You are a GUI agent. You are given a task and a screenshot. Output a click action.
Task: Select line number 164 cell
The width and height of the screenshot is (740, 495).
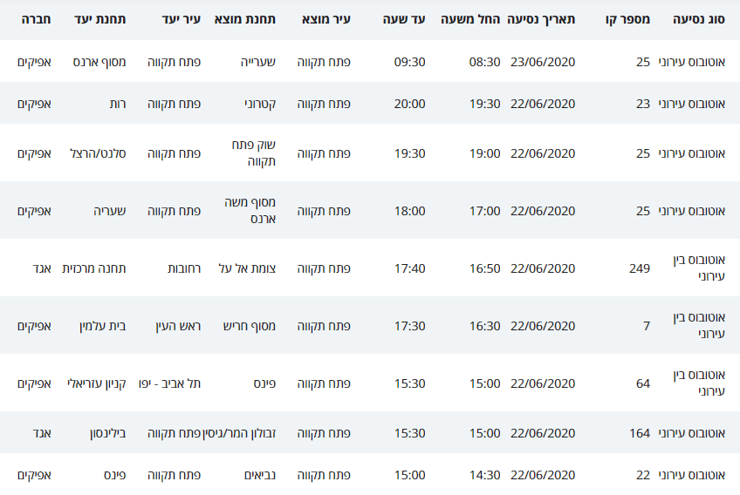click(x=640, y=433)
